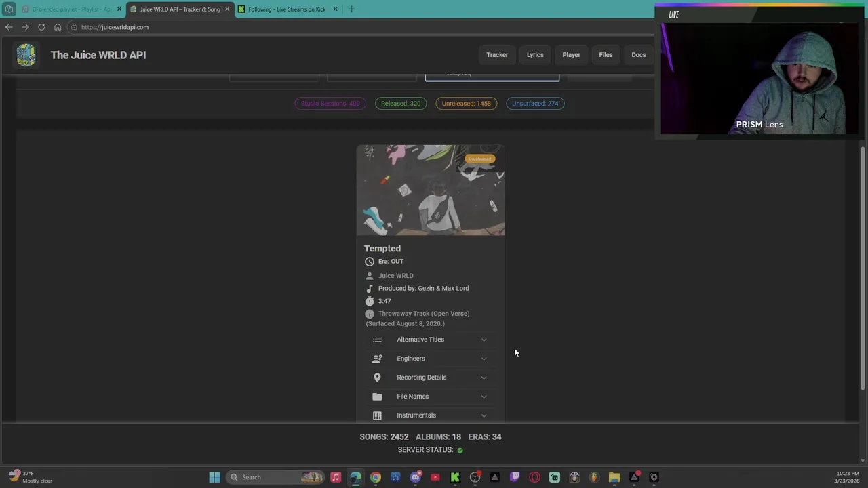The height and width of the screenshot is (488, 868).
Task: Open FL Studio fruit icon in taskbar
Action: (x=595, y=477)
